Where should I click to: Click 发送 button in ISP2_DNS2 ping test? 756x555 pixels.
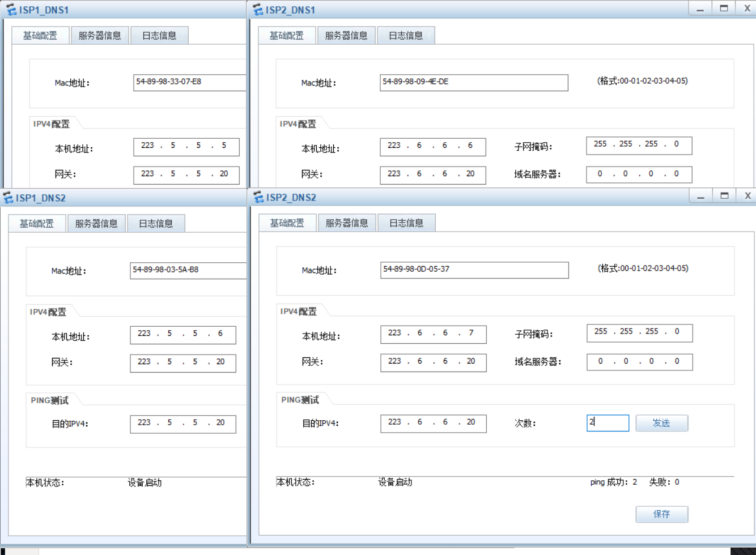pyautogui.click(x=662, y=423)
